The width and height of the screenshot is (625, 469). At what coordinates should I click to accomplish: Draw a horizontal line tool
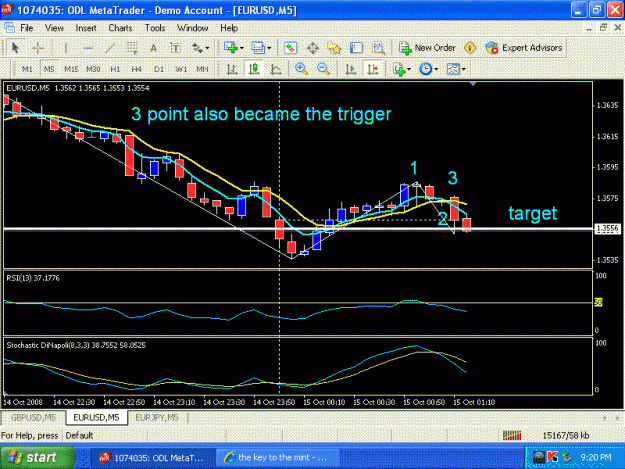88,48
